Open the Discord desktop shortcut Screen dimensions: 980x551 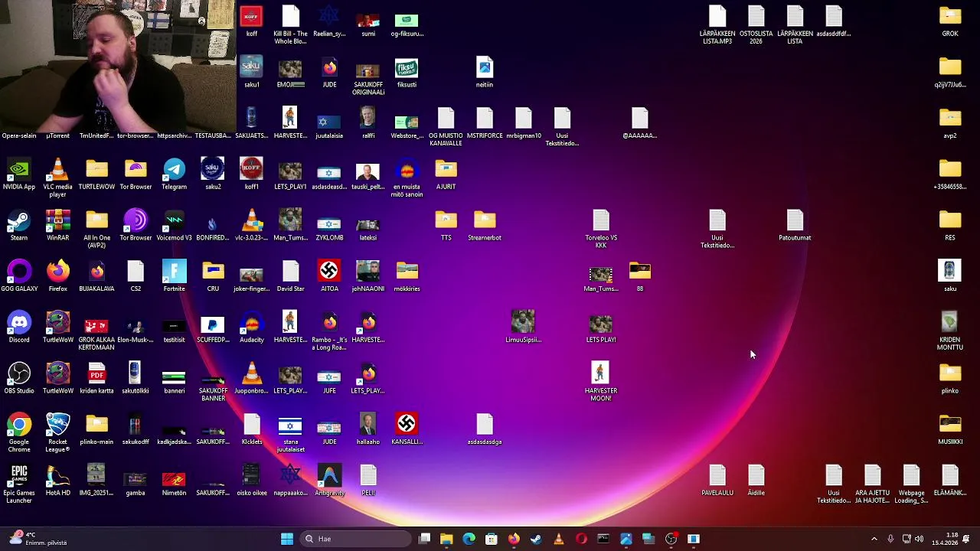(x=19, y=328)
